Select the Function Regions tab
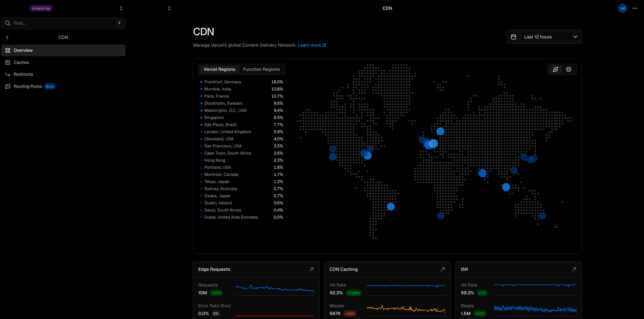This screenshot has width=644, height=319. point(261,69)
